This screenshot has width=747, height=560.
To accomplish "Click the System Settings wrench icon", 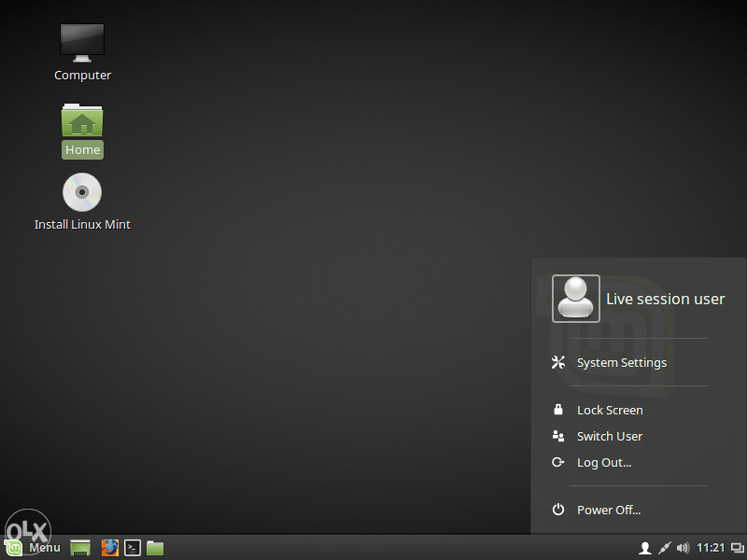I will (x=557, y=362).
